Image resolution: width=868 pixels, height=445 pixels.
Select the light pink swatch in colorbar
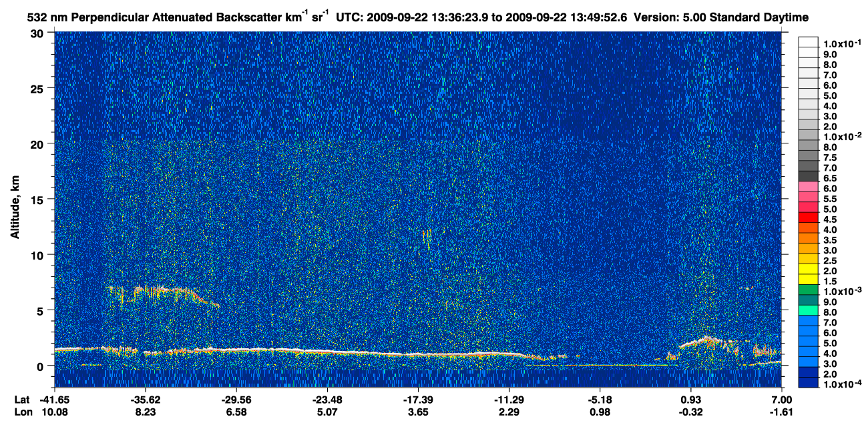809,187
